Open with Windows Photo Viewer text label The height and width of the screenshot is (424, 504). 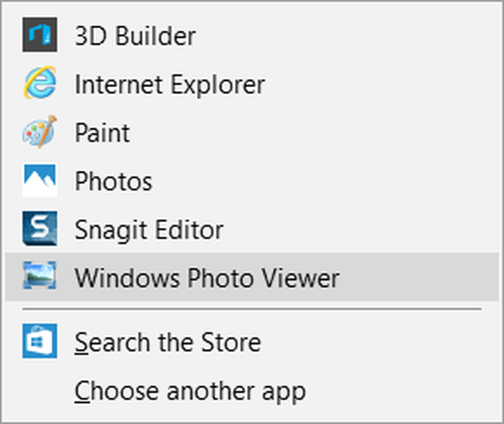coord(207,278)
